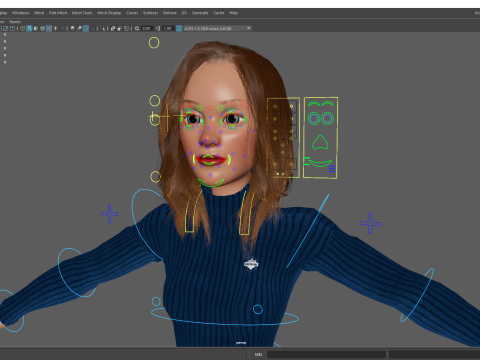The image size is (480, 360).
Task: Click the Isolate Select icon
Action: pyautogui.click(x=102, y=28)
